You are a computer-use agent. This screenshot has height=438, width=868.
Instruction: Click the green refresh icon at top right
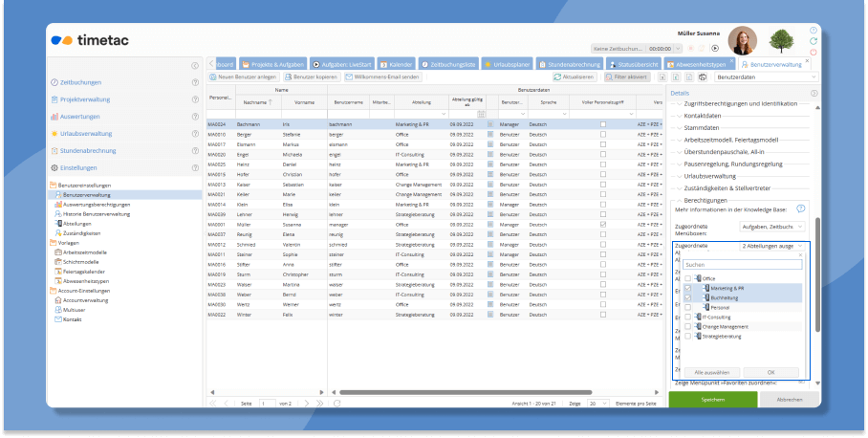click(813, 41)
